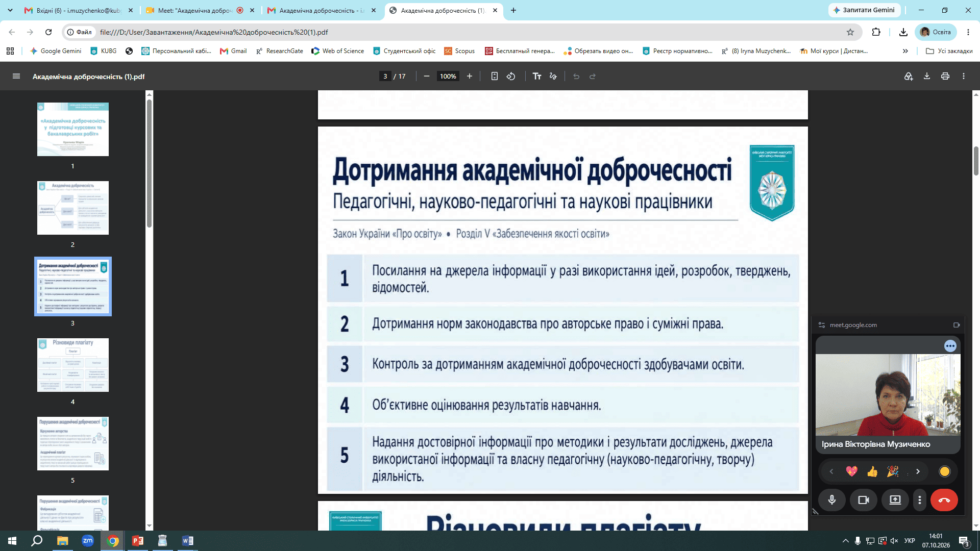980x551 pixels.
Task: Zoom in on the PDF document
Action: [x=470, y=76]
